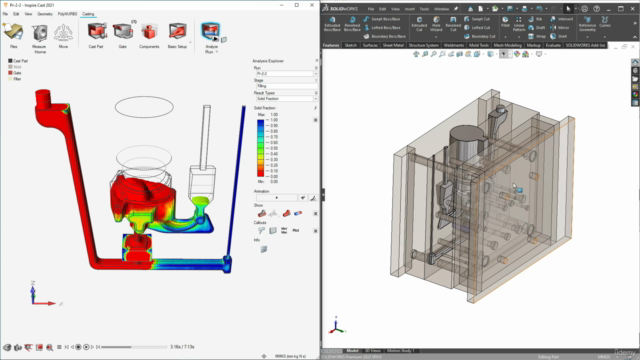Image resolution: width=640 pixels, height=360 pixels.
Task: Expand the Analyze Run dropdown arrow
Action: point(217,52)
